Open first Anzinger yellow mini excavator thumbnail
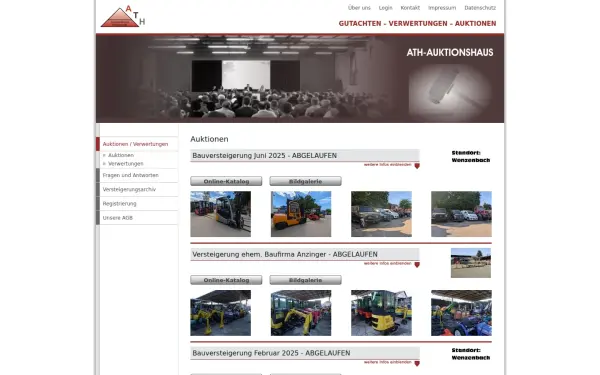 pos(221,313)
